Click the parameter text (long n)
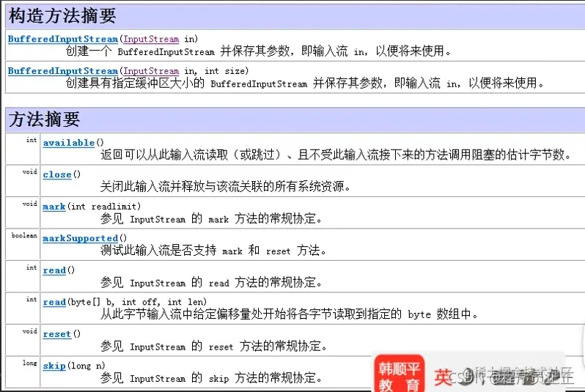585x392 pixels. click(87, 366)
